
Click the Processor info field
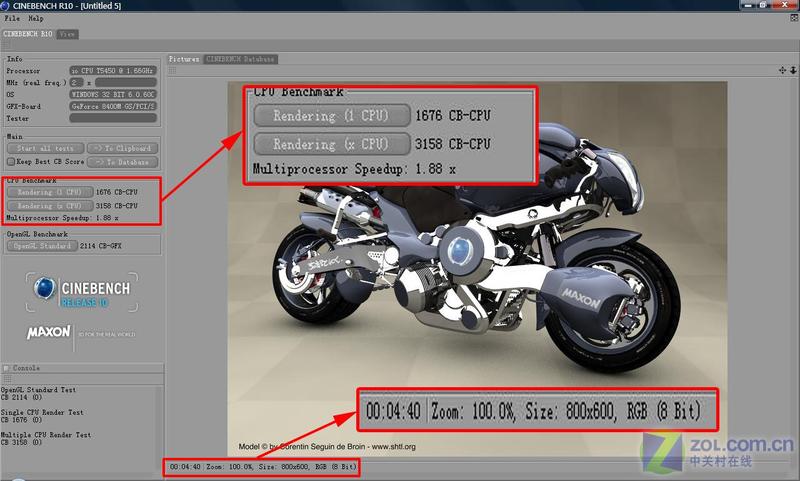click(113, 70)
